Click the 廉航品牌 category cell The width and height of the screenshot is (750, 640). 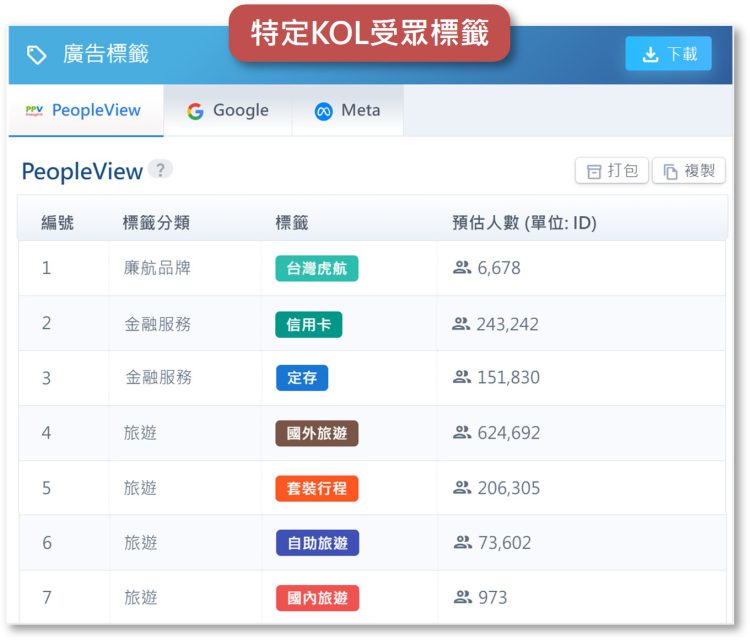157,268
